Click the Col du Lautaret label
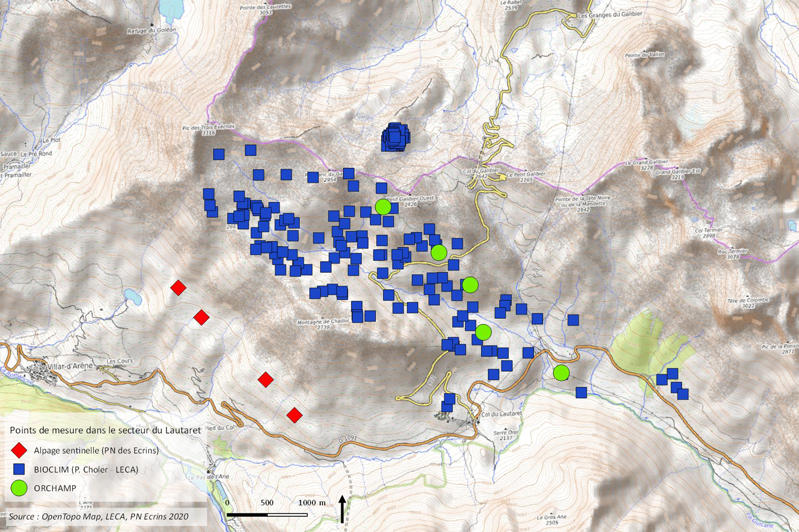 [501, 414]
